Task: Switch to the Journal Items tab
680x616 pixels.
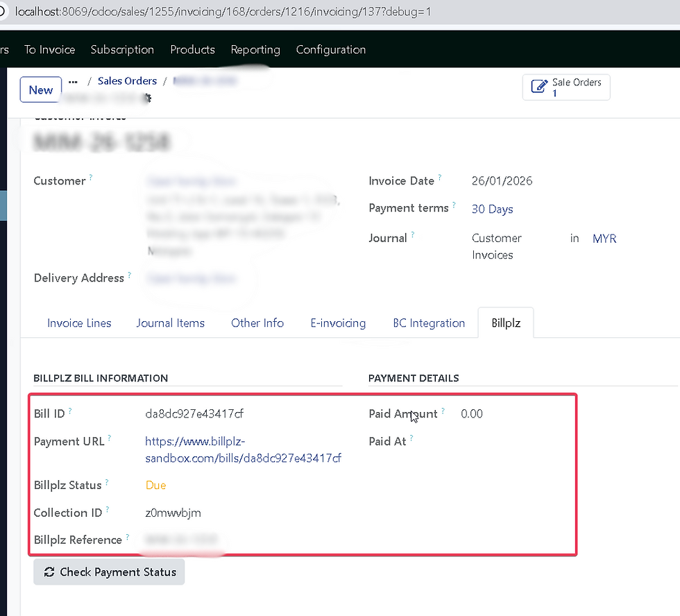Action: 171,323
